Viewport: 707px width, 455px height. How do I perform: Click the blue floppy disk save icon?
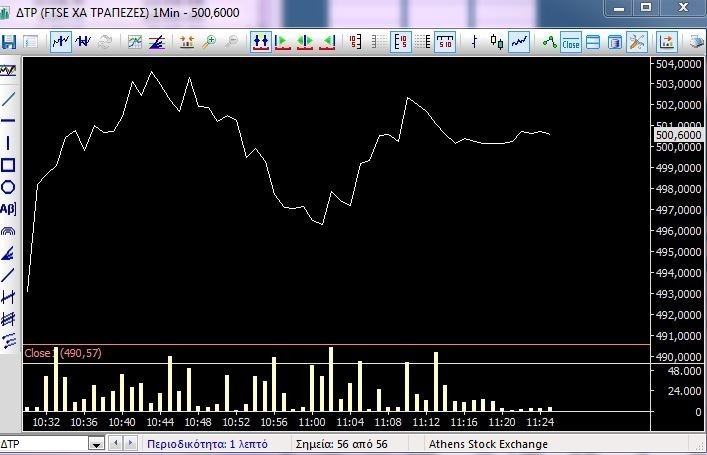[x=9, y=43]
